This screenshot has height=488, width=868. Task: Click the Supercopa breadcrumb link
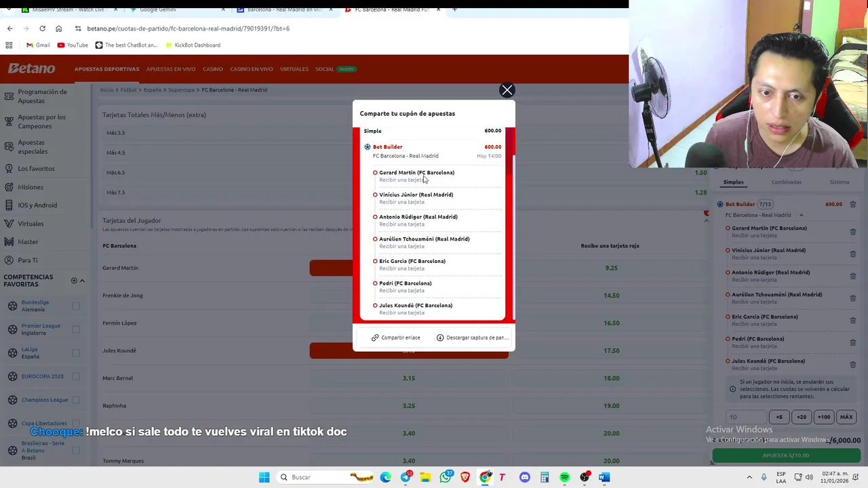tap(181, 89)
